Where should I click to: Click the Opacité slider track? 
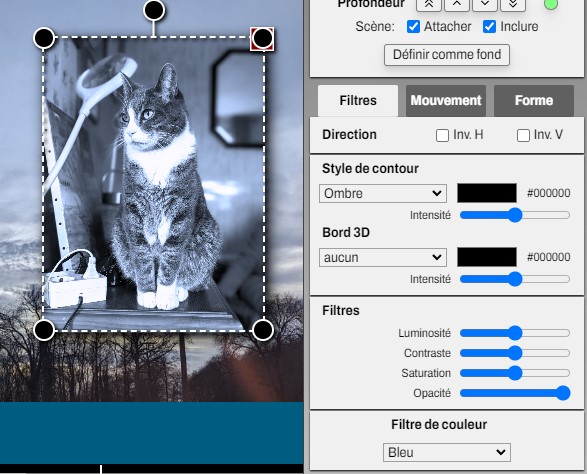(x=515, y=393)
